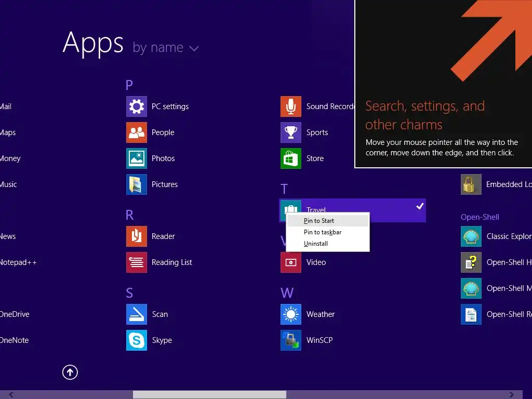Click the 'Sports' label text
Screen dimensions: 532x399
317,132
